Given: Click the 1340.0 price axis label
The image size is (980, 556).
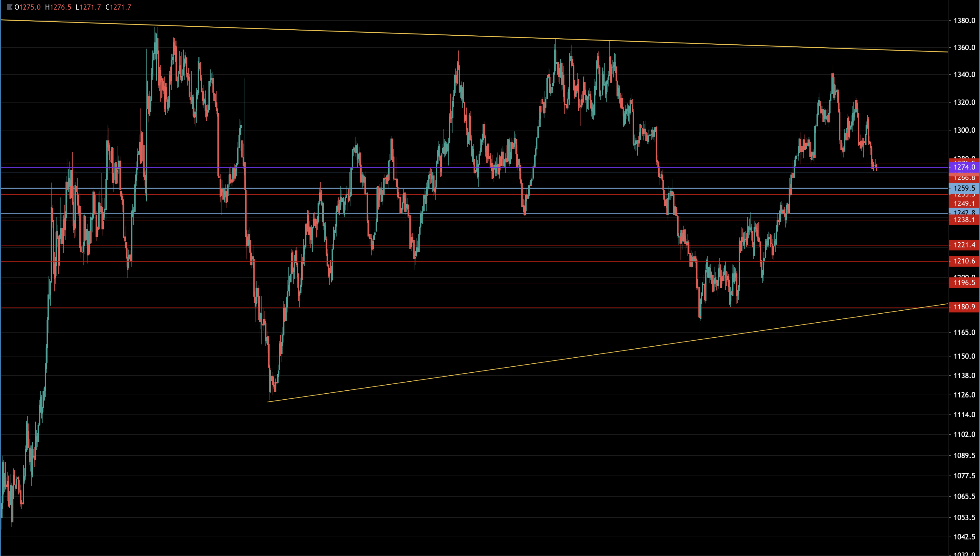Looking at the screenshot, I should (964, 75).
